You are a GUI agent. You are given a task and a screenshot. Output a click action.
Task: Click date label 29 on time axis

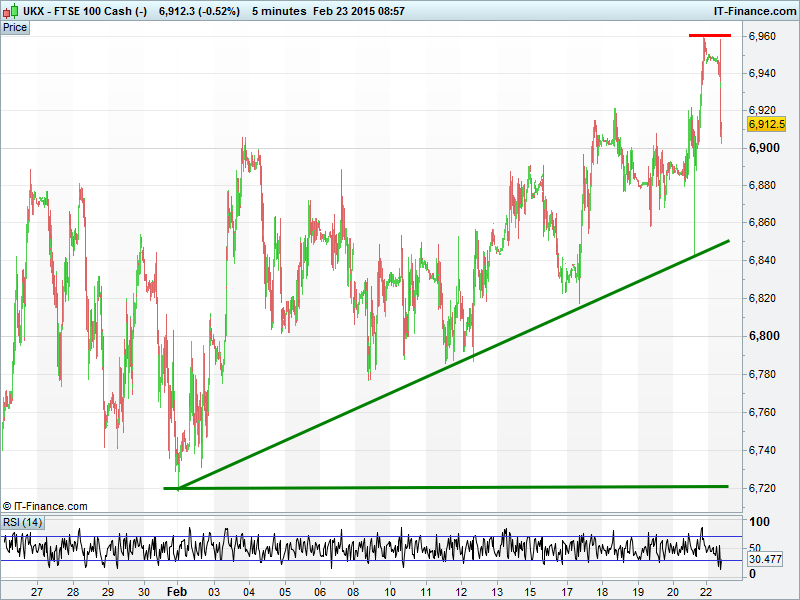coord(108,592)
